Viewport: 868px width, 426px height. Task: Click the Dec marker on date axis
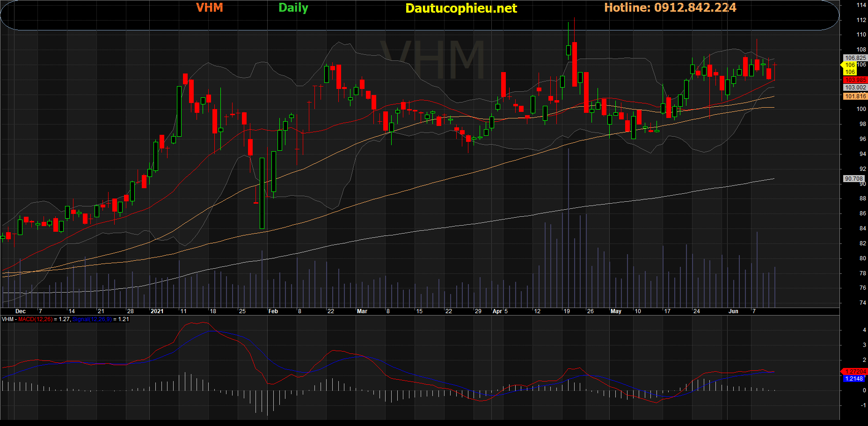coord(21,311)
